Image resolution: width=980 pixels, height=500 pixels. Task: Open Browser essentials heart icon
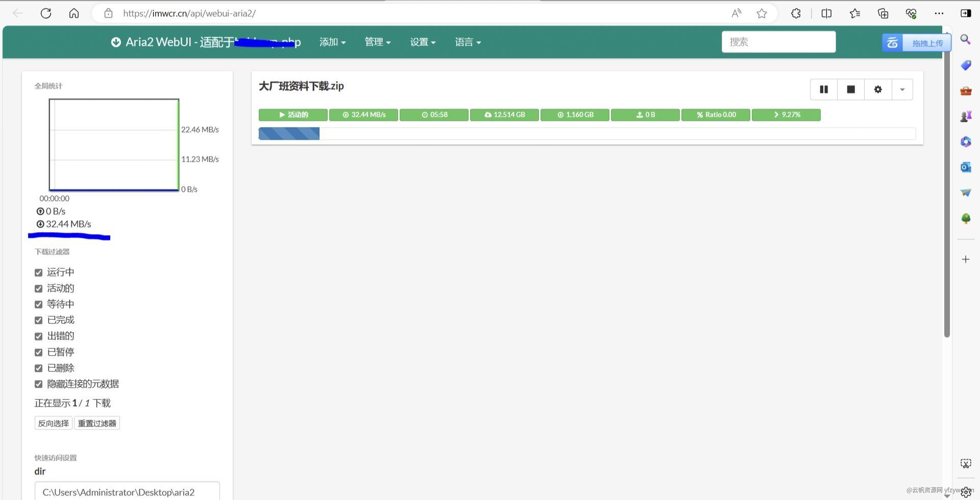coord(911,13)
